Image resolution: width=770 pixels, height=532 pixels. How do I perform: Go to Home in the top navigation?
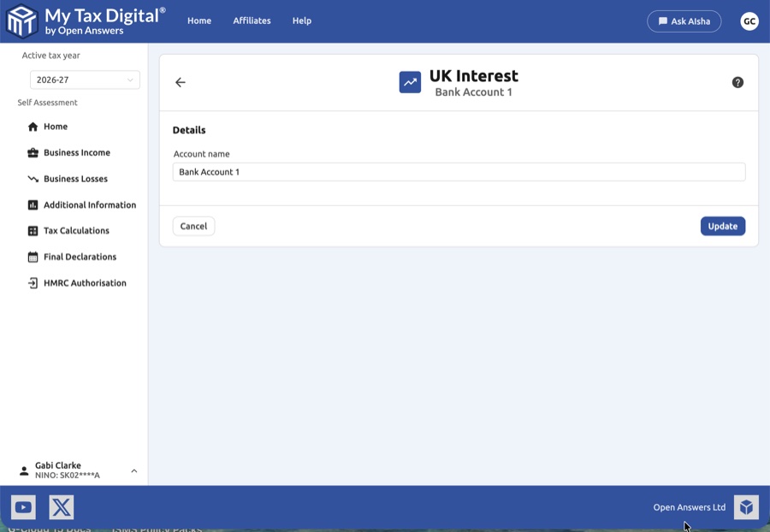199,21
